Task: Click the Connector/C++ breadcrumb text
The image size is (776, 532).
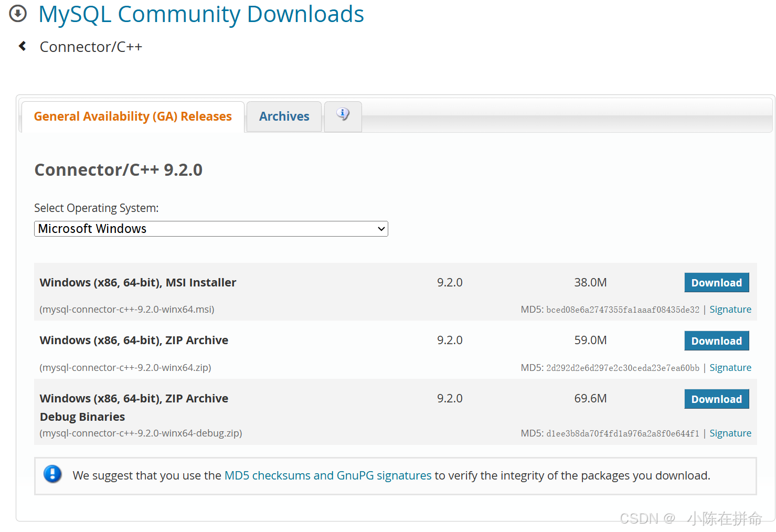Action: [x=91, y=47]
